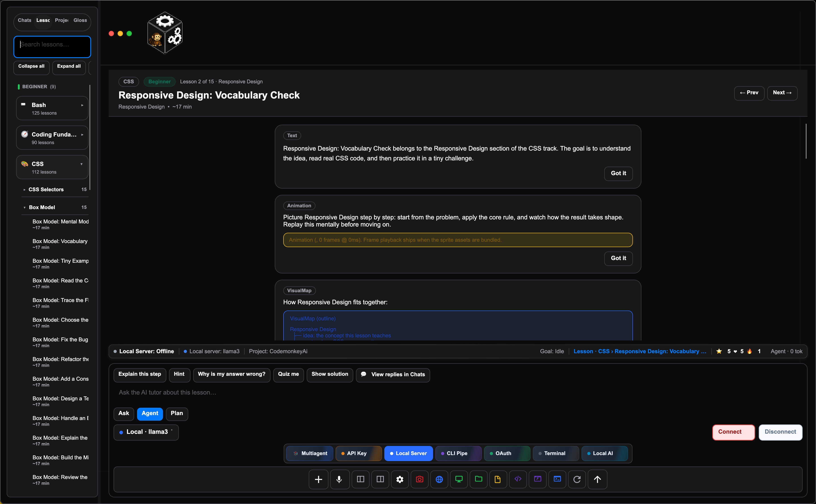Expand the Bash track
The height and width of the screenshot is (504, 816).
pos(52,108)
